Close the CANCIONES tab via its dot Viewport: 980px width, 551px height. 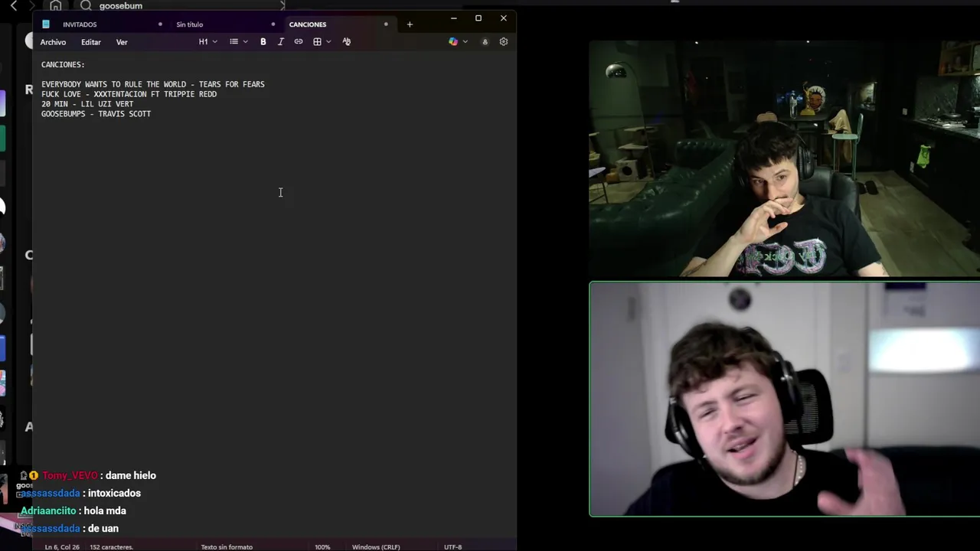pos(386,24)
